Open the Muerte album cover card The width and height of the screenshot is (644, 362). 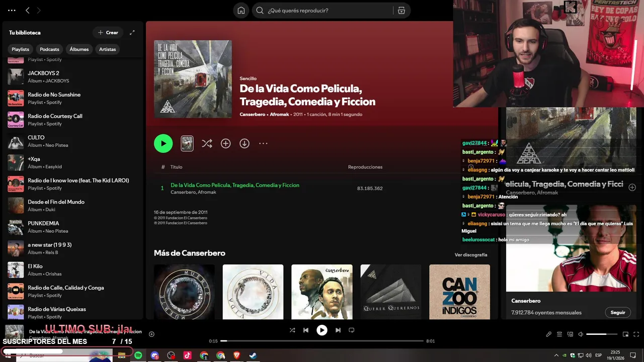pyautogui.click(x=184, y=292)
